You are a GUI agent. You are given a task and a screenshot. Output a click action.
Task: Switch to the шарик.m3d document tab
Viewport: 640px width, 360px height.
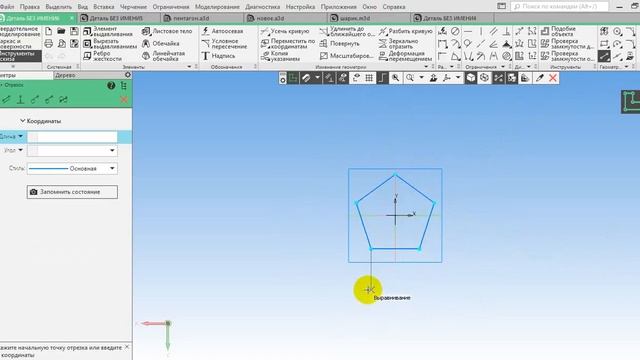[x=369, y=18]
